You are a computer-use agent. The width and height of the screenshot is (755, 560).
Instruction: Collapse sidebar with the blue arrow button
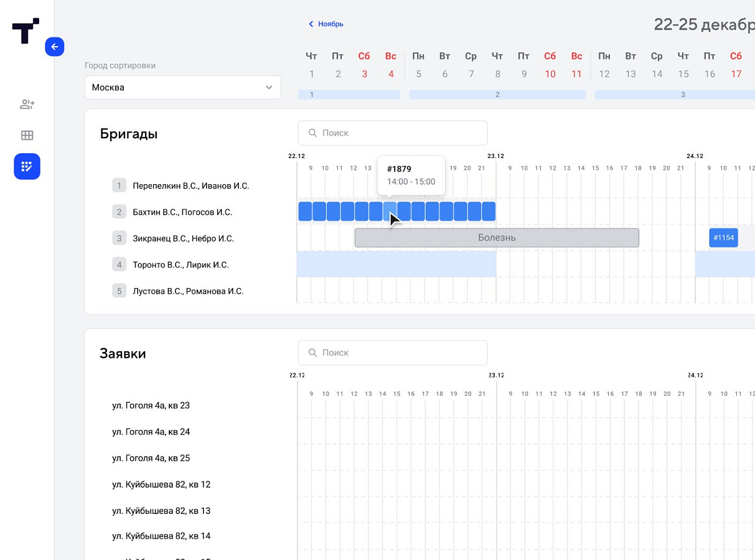pyautogui.click(x=55, y=47)
